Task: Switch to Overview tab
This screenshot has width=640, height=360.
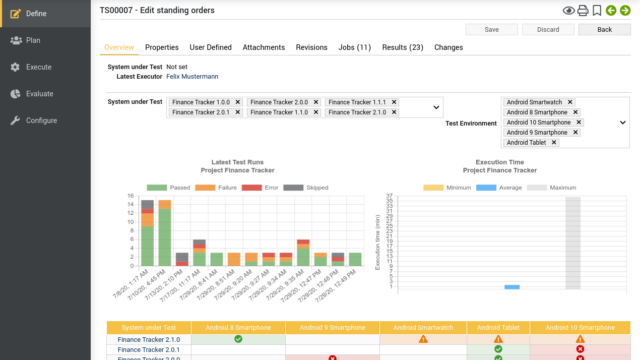Action: tap(119, 47)
